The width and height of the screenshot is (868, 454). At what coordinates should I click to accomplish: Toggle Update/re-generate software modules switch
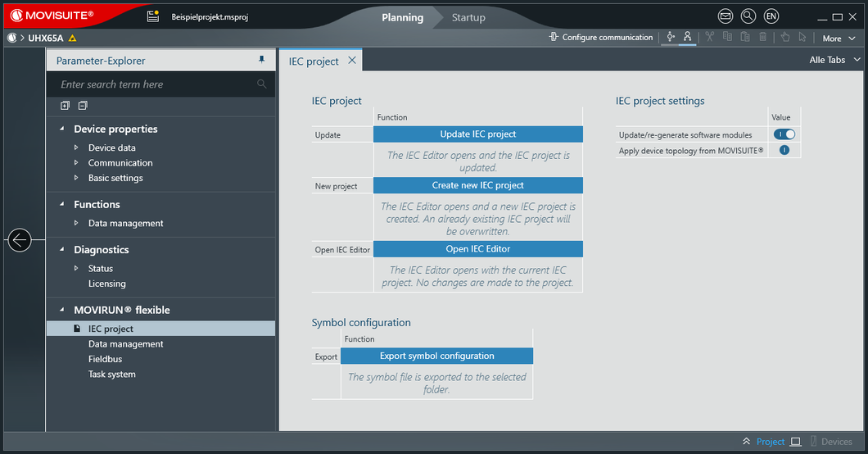pyautogui.click(x=784, y=134)
